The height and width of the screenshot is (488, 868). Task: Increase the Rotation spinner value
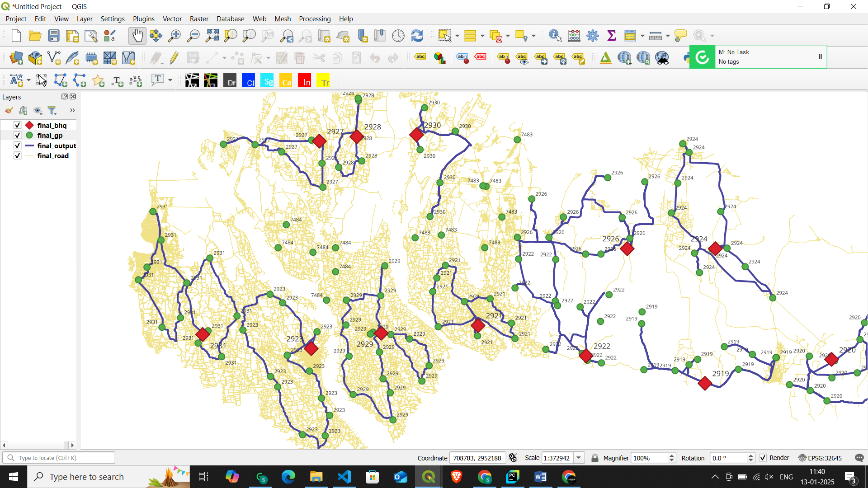click(751, 455)
